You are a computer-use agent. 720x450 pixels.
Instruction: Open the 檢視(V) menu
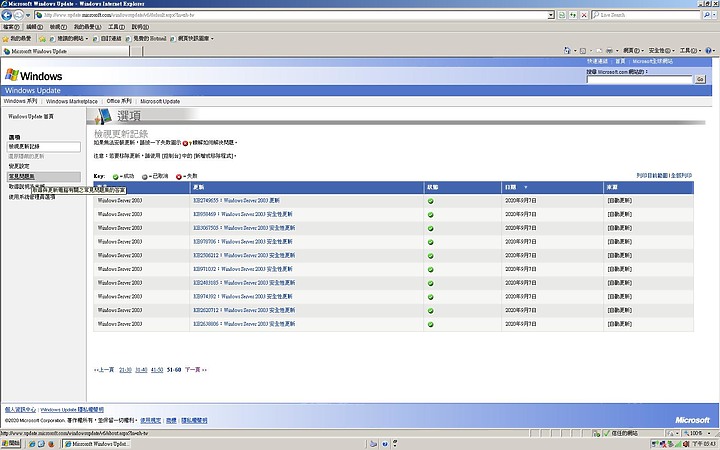tap(58, 27)
